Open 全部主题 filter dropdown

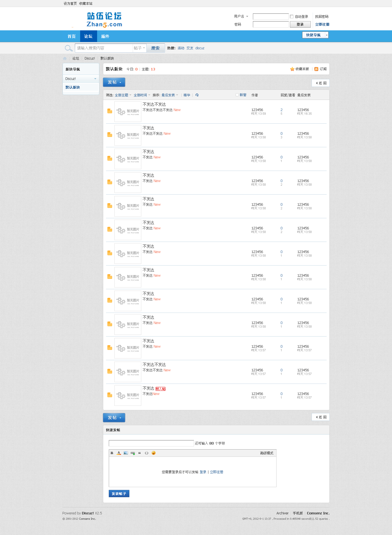(123, 95)
